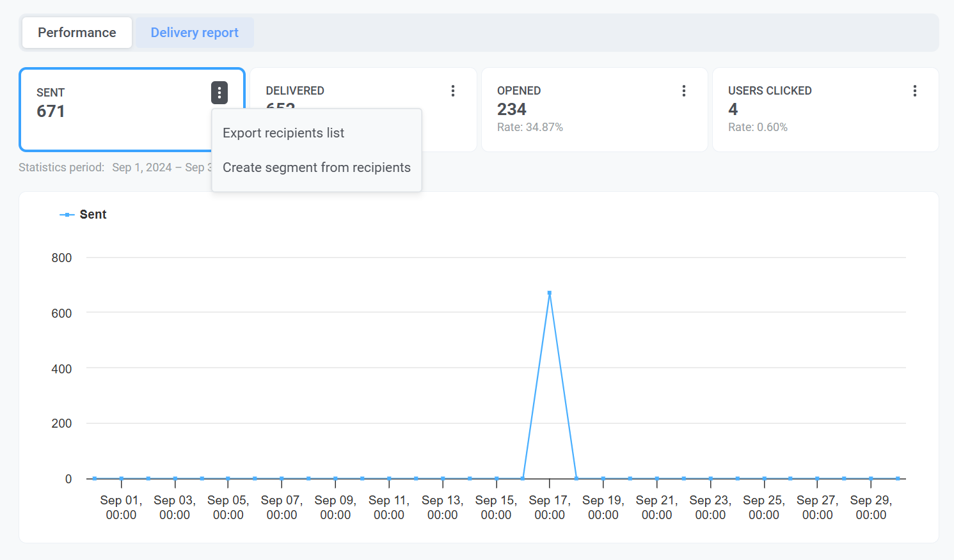Switch to the Delivery report tab
Screen dimensions: 954x560
(x=195, y=33)
